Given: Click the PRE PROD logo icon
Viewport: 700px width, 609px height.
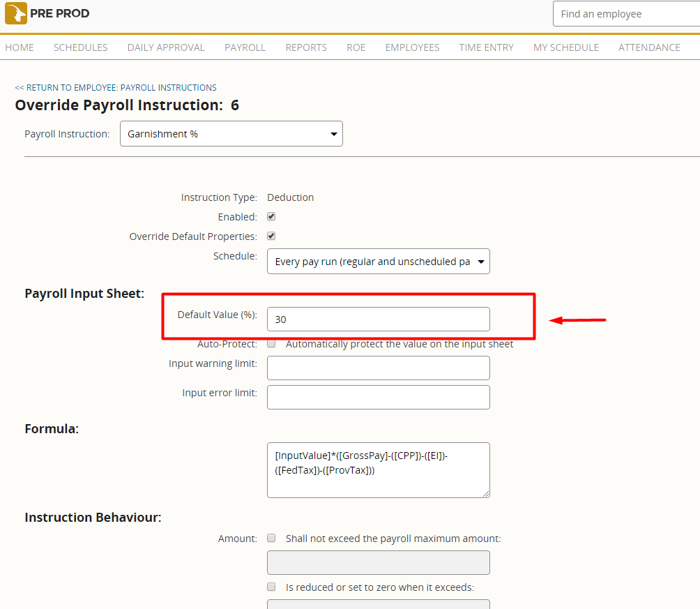Looking at the screenshot, I should (x=15, y=13).
